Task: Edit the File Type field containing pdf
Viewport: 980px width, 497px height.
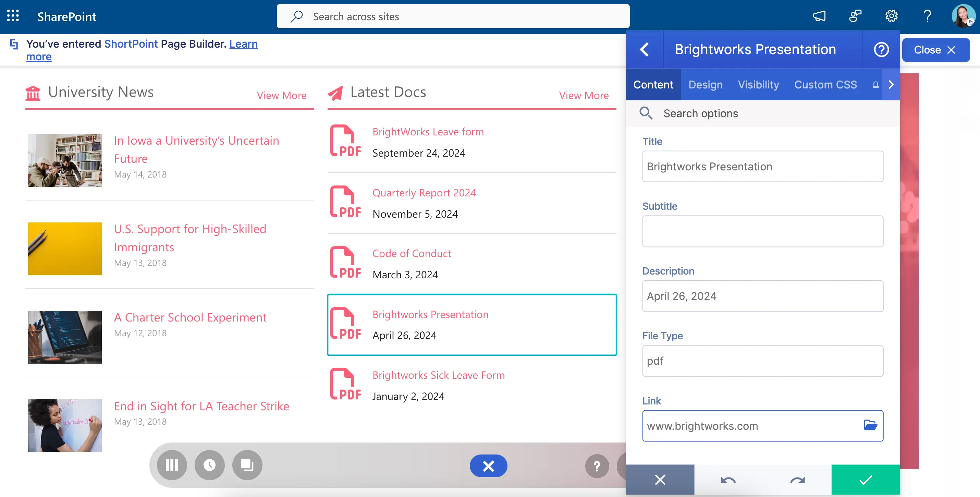Action: pyautogui.click(x=763, y=361)
